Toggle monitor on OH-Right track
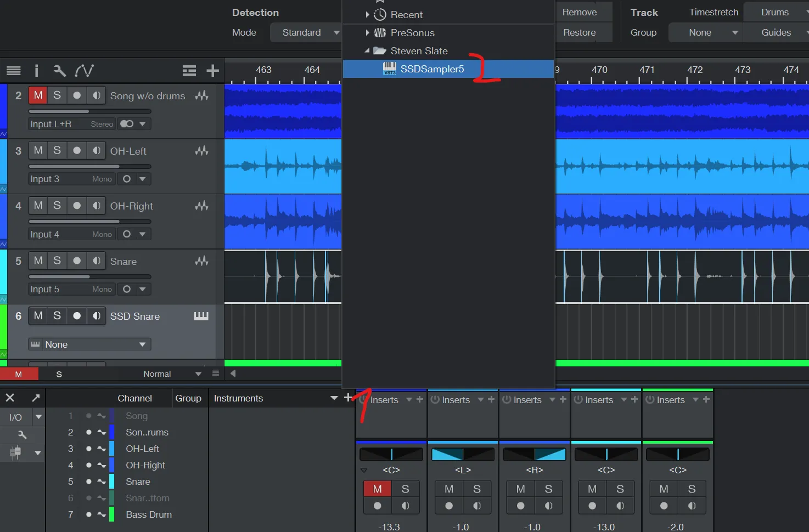The width and height of the screenshot is (809, 532). point(97,205)
